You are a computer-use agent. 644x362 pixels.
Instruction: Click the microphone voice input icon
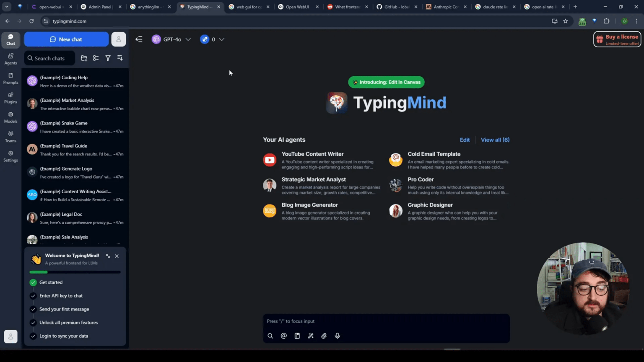[x=337, y=336]
